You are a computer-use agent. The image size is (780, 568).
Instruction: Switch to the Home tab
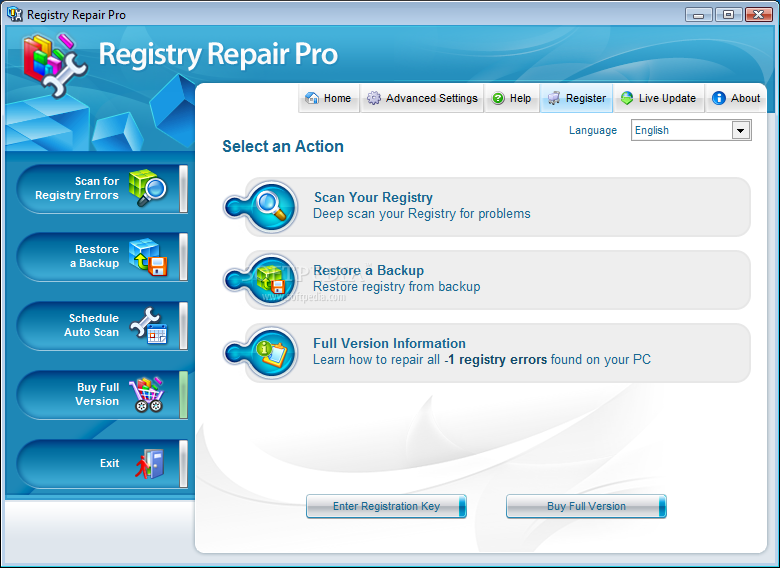pos(329,98)
